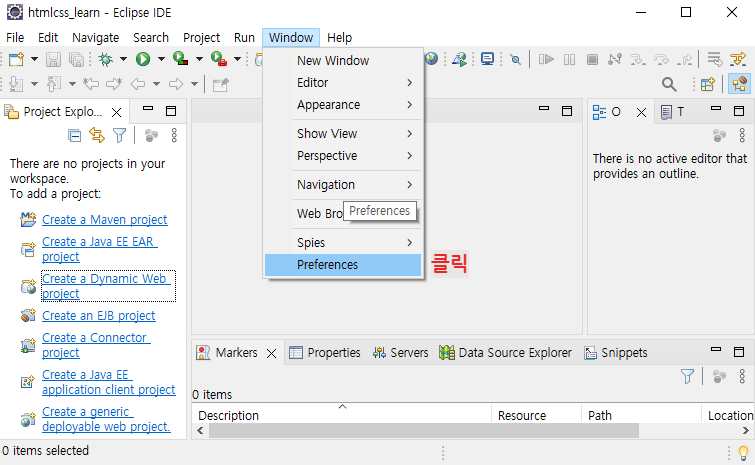Screen dimensions: 755x465
Task: Click the Step Over icon
Action: (661, 59)
